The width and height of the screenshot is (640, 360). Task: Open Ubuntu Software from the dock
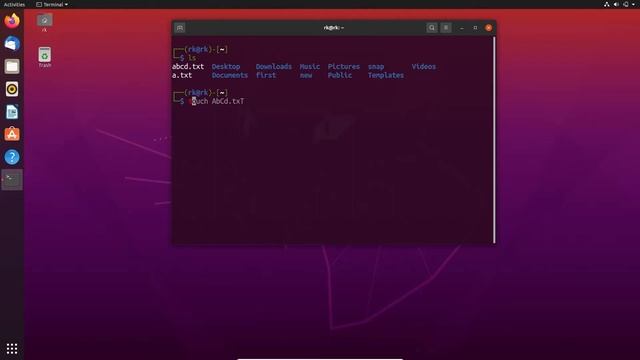(x=12, y=134)
